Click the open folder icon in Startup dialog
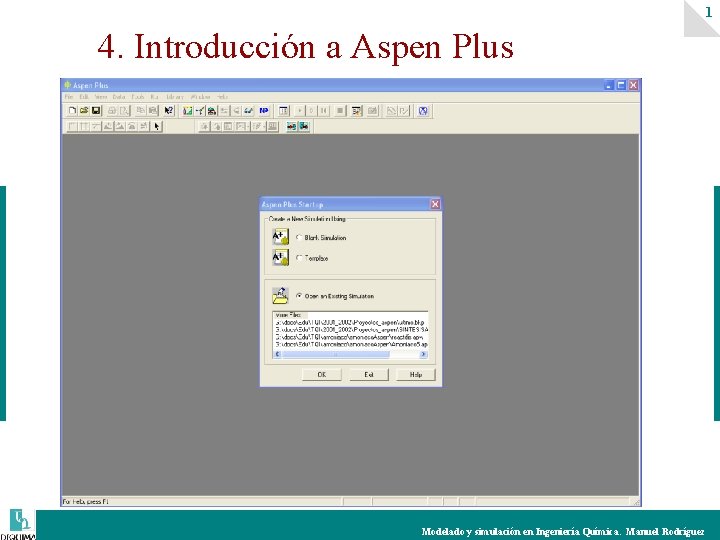Screen dimensions: 720x540 click(x=280, y=296)
